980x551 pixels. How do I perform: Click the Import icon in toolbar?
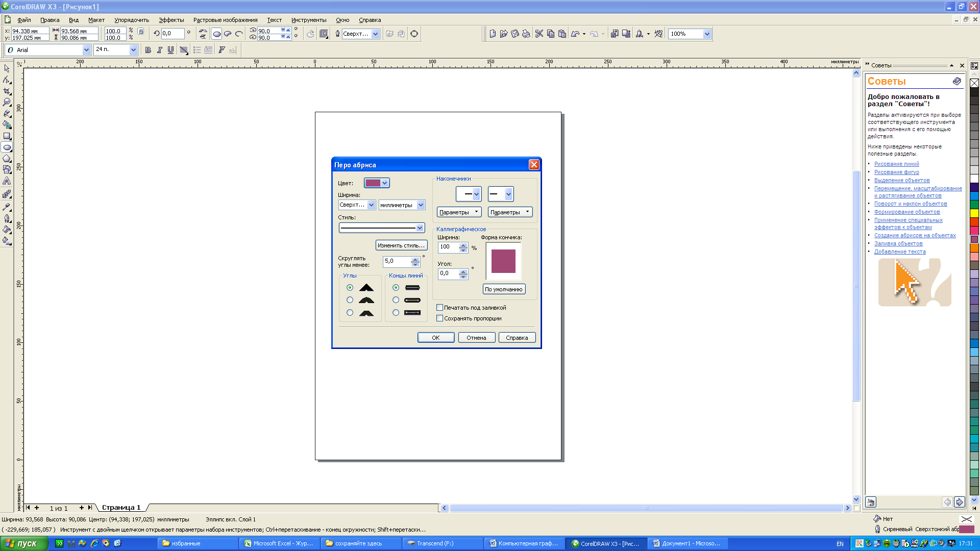(615, 34)
